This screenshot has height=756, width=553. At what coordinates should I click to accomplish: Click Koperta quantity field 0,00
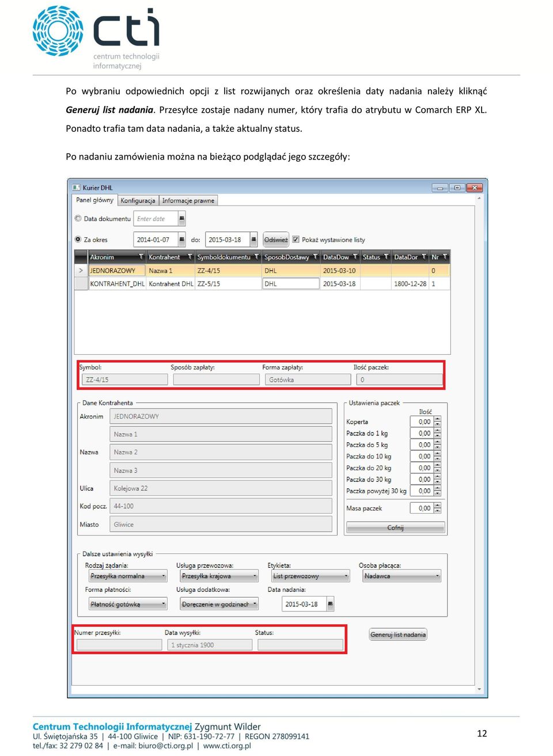click(x=422, y=422)
